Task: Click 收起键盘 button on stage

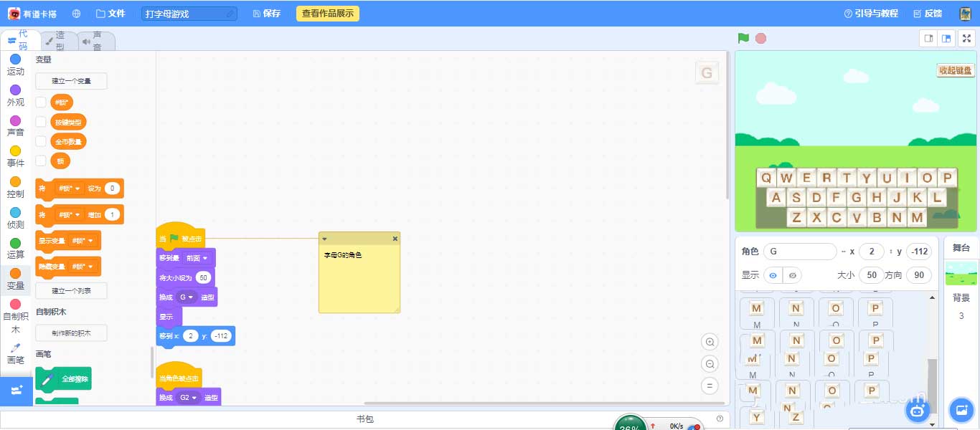Action: click(956, 70)
